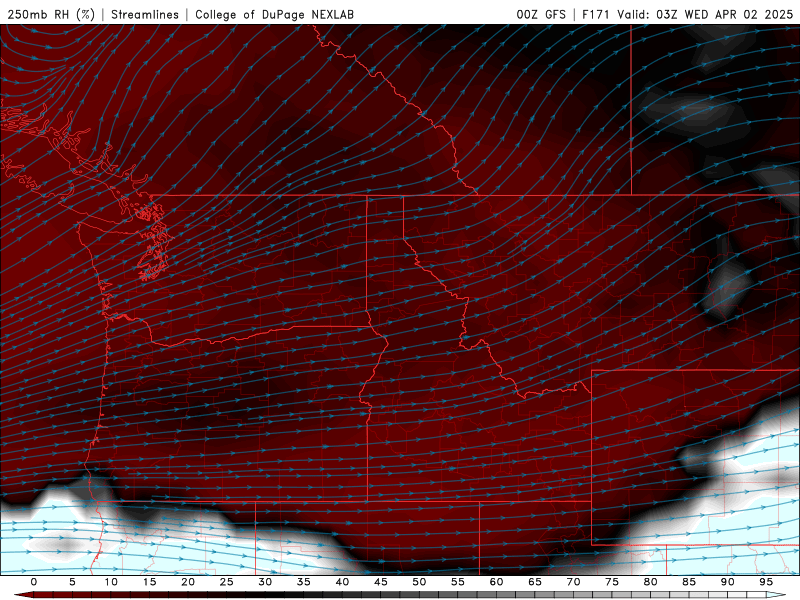Click the '55' color scale label
800x600 pixels.
458,582
